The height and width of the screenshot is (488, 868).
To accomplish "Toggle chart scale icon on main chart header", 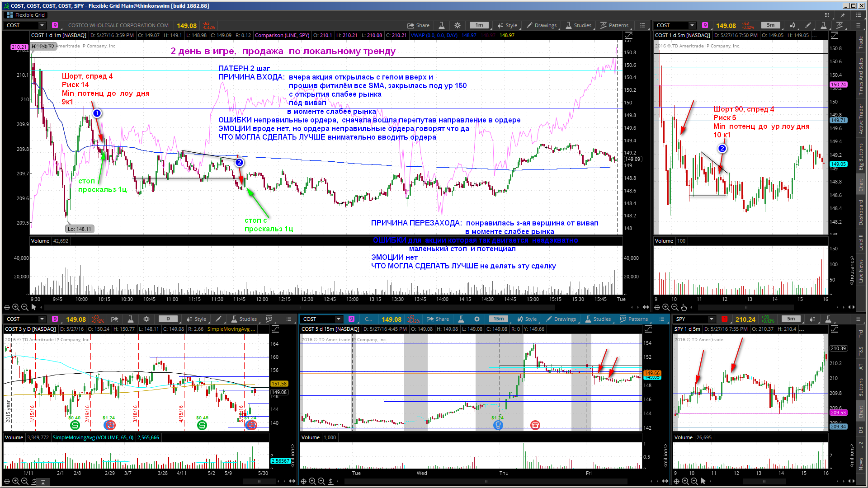I will point(628,35).
